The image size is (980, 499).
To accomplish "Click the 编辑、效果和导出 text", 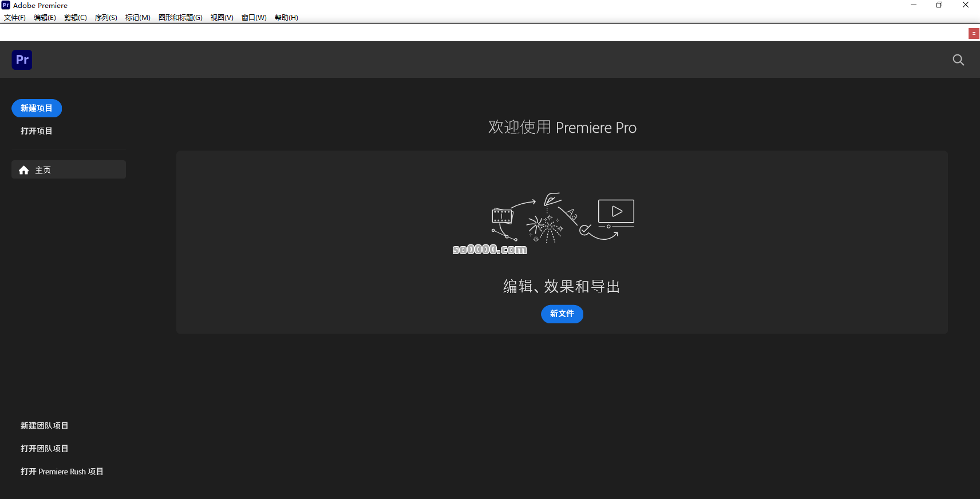I will (562, 286).
